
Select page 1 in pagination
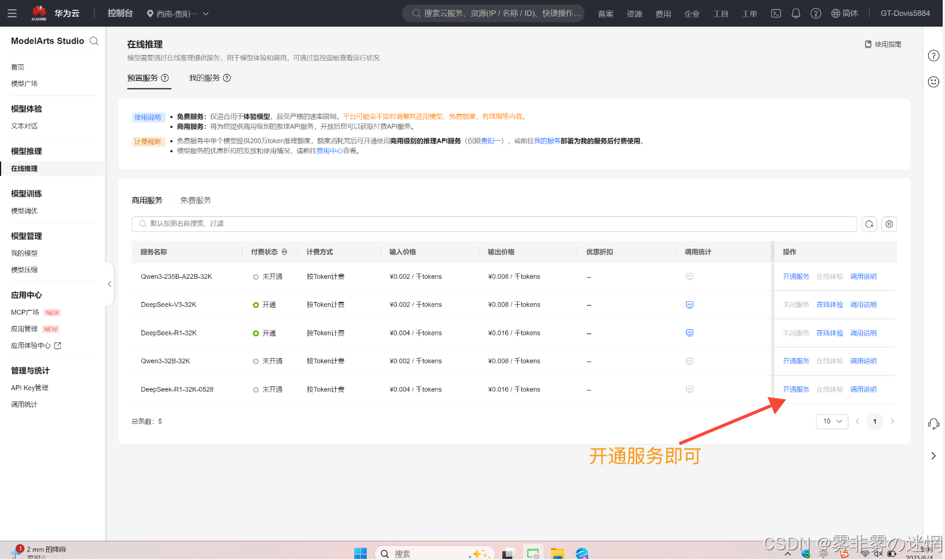coord(875,421)
